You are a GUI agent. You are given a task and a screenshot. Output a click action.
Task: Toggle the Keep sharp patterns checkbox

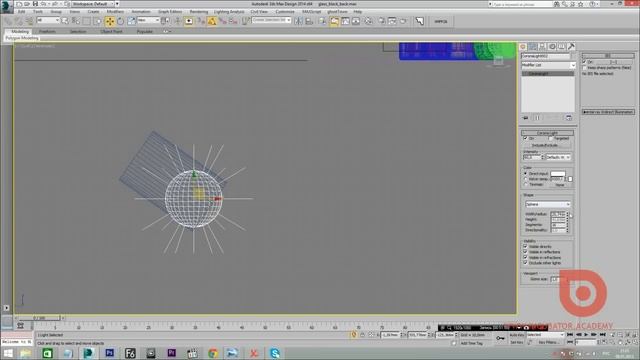coord(584,67)
